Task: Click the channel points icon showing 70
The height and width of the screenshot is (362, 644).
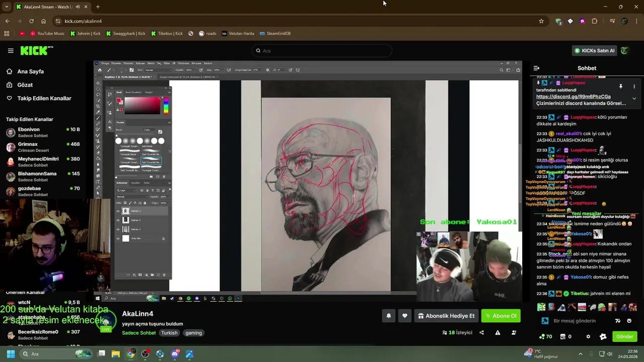Action: coord(545,336)
